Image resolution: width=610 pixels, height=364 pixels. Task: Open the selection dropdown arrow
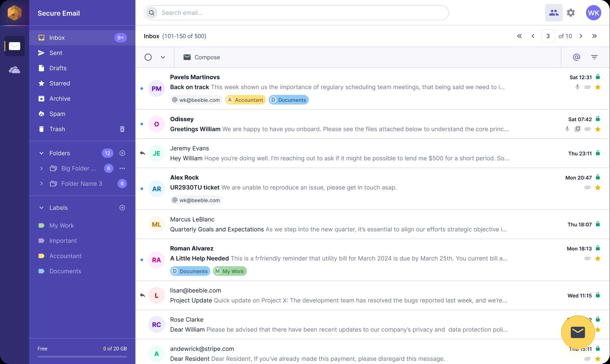point(163,57)
